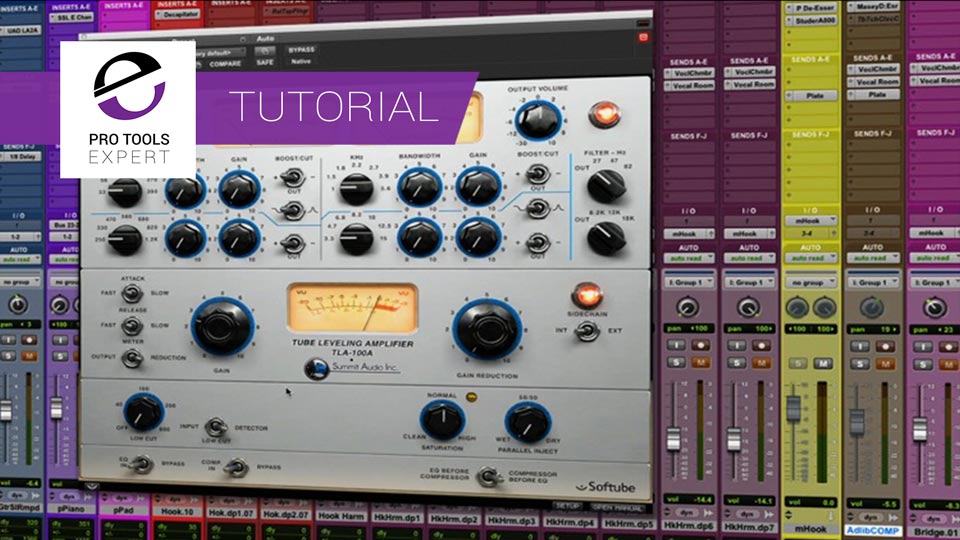Flip the Attack fast/slow switch
The height and width of the screenshot is (540, 960).
pos(132,293)
